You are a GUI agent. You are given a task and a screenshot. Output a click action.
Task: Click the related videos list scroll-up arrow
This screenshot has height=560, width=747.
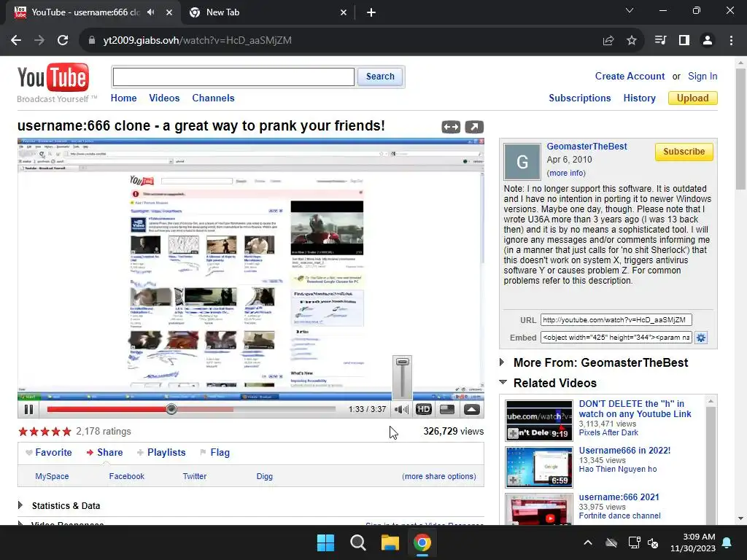point(711,402)
